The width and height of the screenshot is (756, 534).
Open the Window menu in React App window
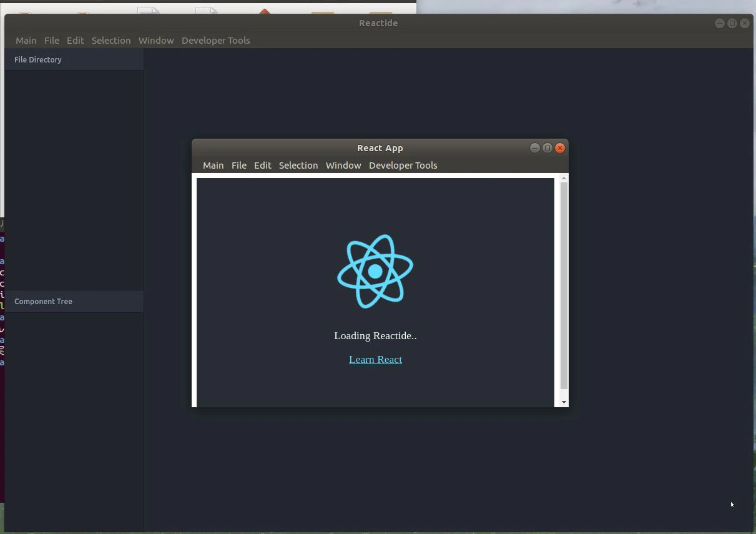343,166
